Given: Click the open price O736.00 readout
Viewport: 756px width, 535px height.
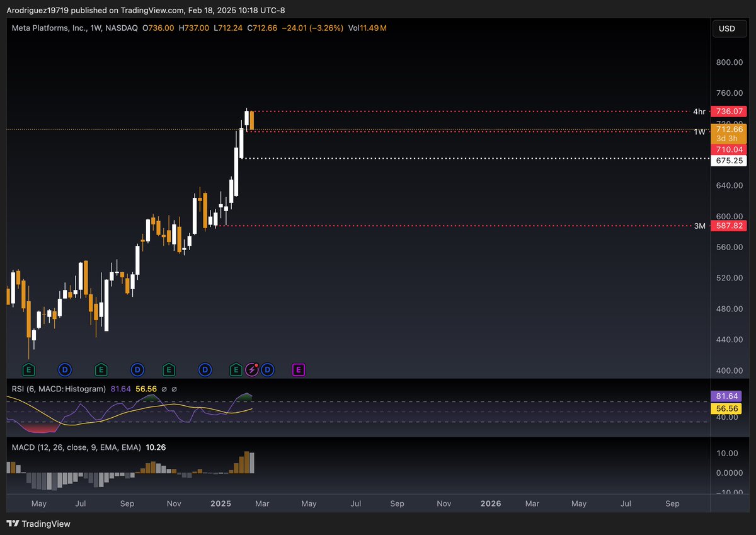Looking at the screenshot, I should pos(159,28).
